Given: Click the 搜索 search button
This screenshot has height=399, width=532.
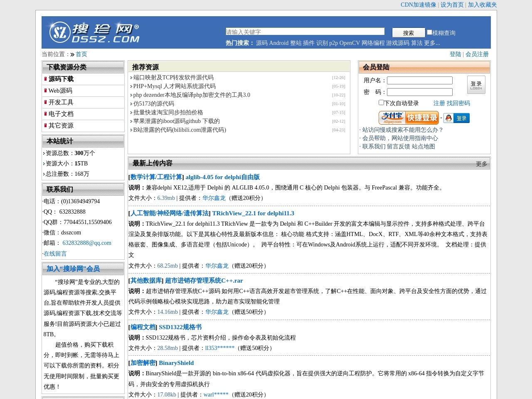Looking at the screenshot, I should pyautogui.click(x=408, y=32).
